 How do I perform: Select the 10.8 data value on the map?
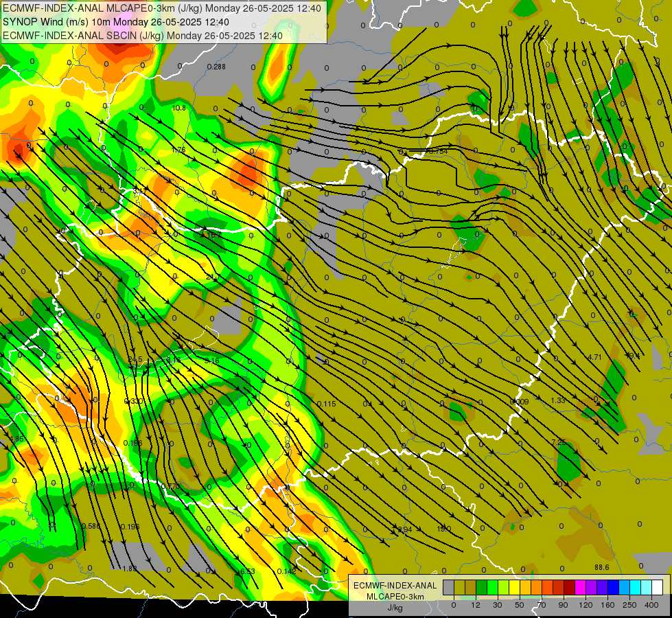coord(179,108)
